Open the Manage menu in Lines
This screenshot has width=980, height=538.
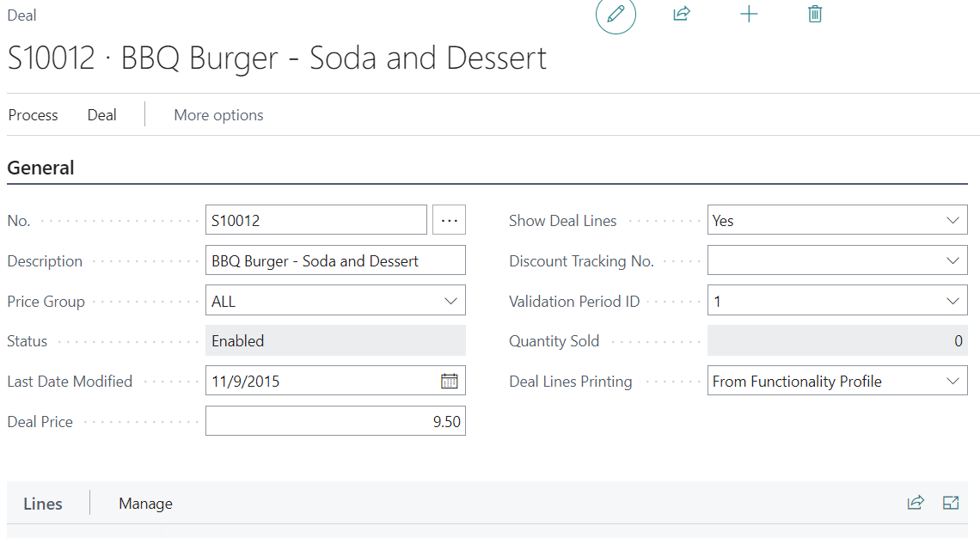[145, 504]
